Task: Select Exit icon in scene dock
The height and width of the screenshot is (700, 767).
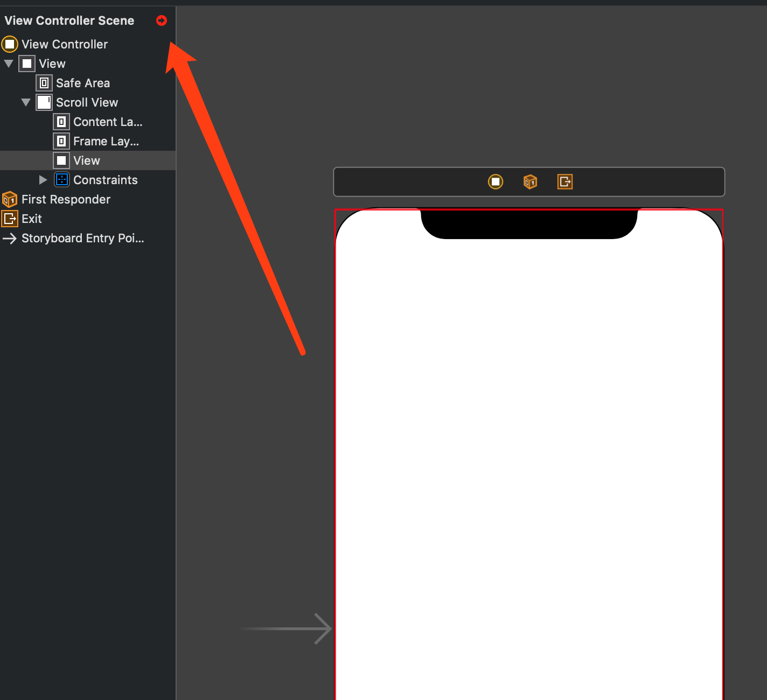Action: [x=565, y=182]
